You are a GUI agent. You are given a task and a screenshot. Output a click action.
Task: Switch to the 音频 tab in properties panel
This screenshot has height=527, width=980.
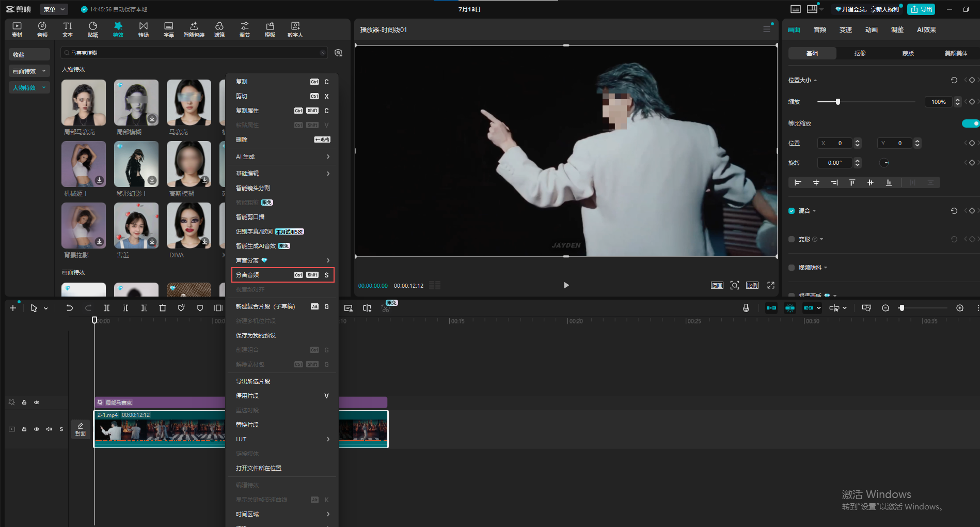(820, 30)
